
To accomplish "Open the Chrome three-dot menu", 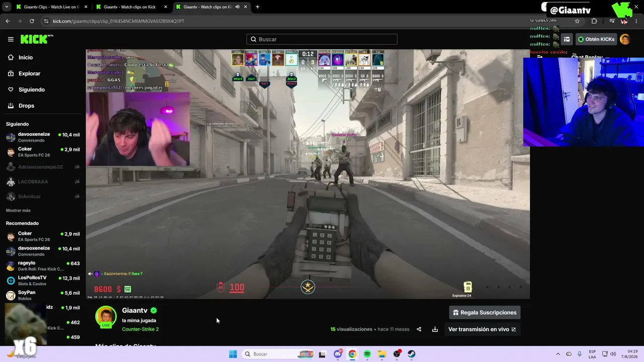I will click(x=637, y=21).
